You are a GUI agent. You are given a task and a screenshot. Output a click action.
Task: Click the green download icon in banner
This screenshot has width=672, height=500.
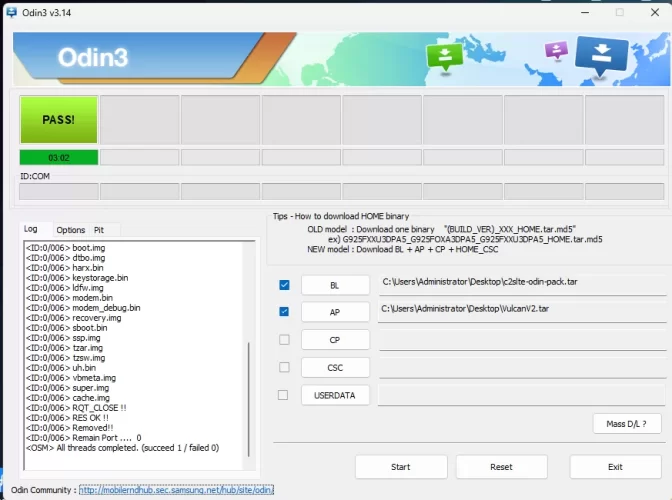tap(441, 58)
